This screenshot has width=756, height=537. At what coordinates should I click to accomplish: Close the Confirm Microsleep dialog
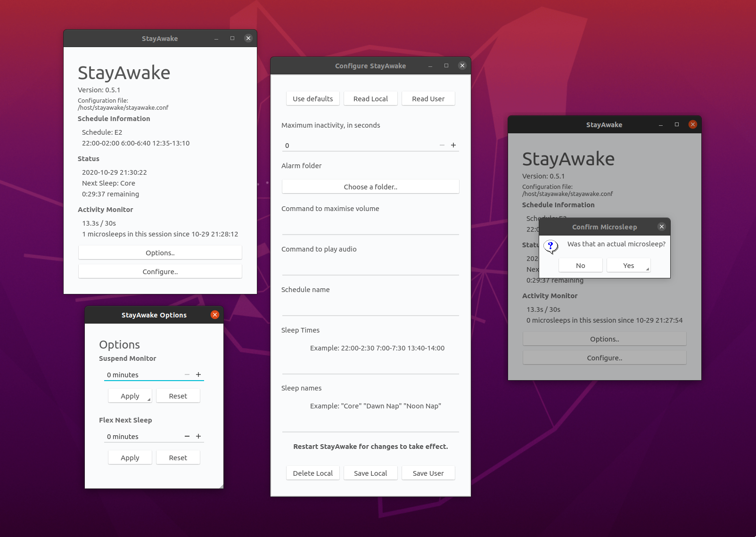click(x=662, y=227)
